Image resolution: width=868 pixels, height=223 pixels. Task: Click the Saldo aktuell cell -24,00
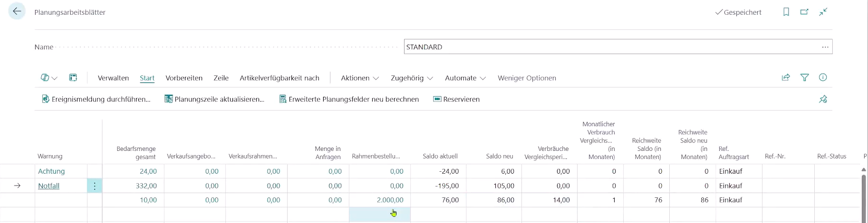[448, 171]
